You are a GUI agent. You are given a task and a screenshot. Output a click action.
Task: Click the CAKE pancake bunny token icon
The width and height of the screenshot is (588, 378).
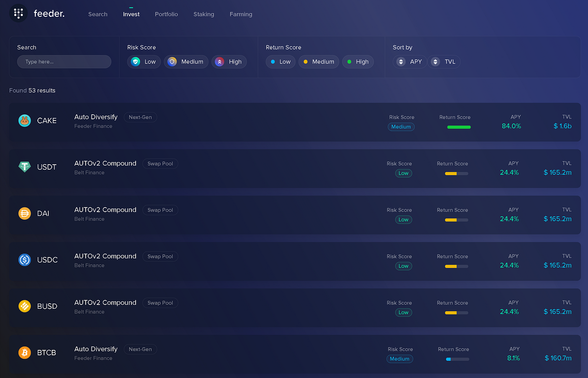click(x=25, y=121)
